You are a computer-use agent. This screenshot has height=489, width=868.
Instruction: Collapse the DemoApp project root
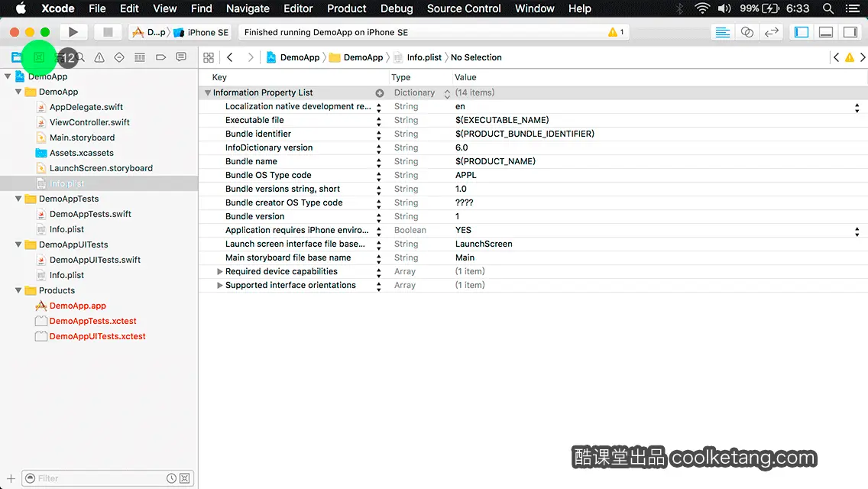(8, 76)
